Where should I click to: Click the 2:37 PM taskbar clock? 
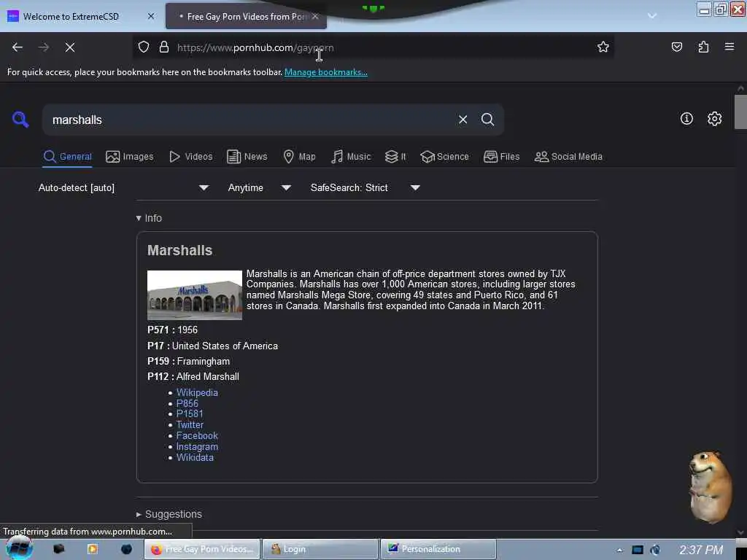[x=701, y=550]
